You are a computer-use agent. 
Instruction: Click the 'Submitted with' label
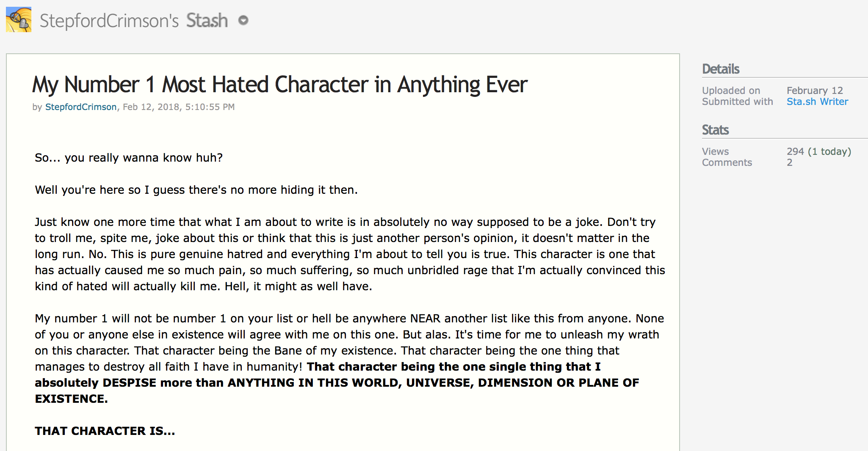click(737, 102)
